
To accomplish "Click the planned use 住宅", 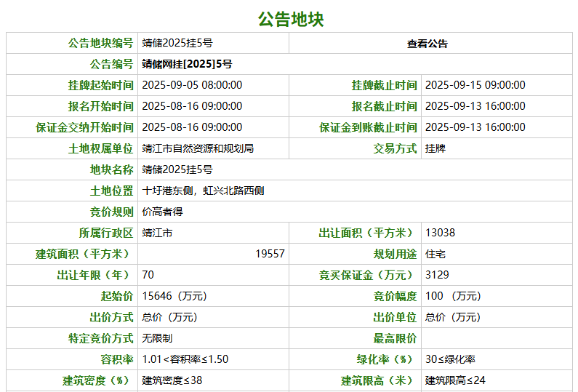I will (x=435, y=254).
